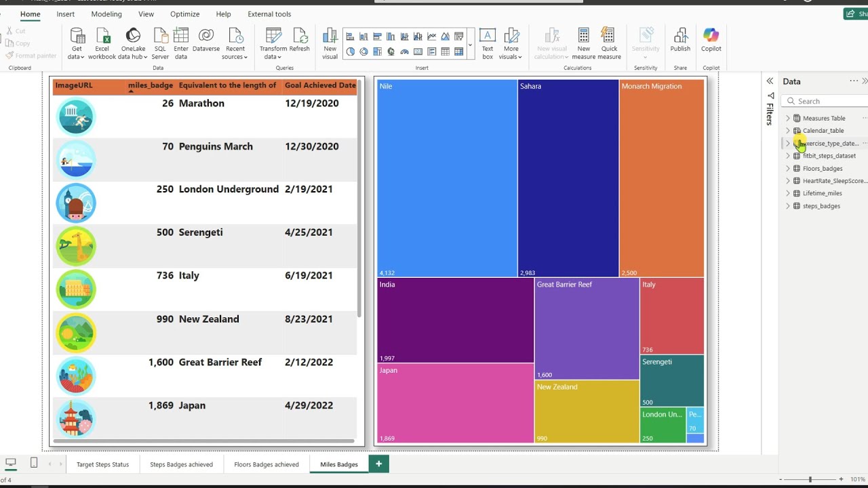
Task: Choose the pie chart visual in gallery
Action: pyautogui.click(x=351, y=52)
